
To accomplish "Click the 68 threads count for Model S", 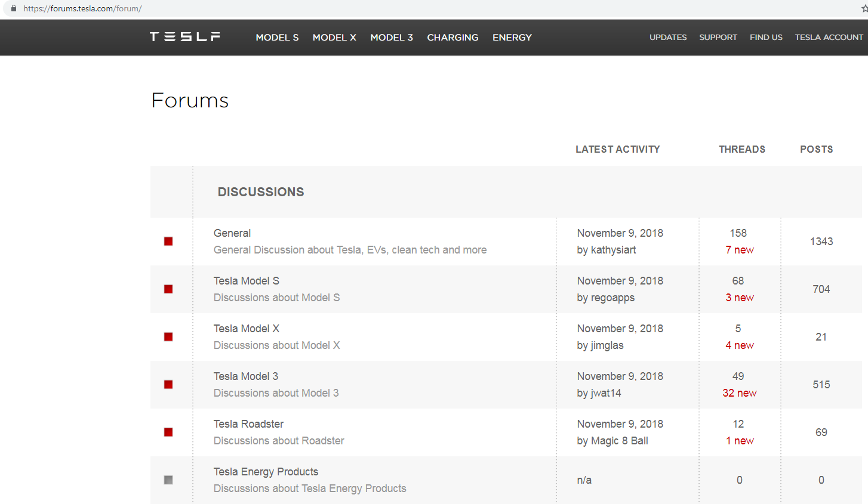I will [x=738, y=281].
